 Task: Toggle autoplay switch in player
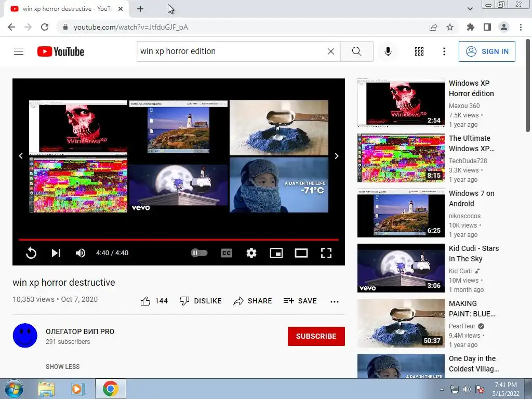coord(199,253)
